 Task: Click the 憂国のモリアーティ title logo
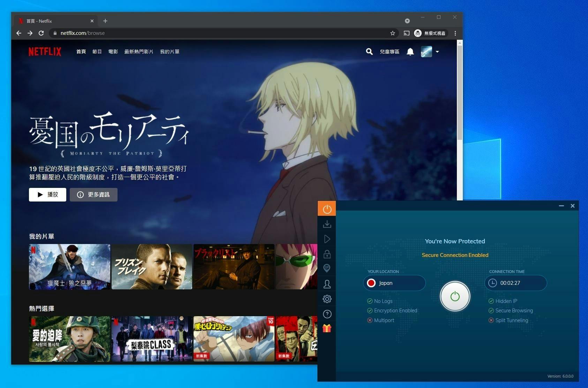109,135
